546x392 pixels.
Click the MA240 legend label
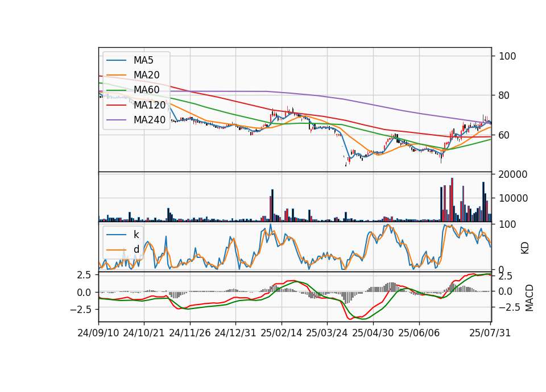[150, 120]
